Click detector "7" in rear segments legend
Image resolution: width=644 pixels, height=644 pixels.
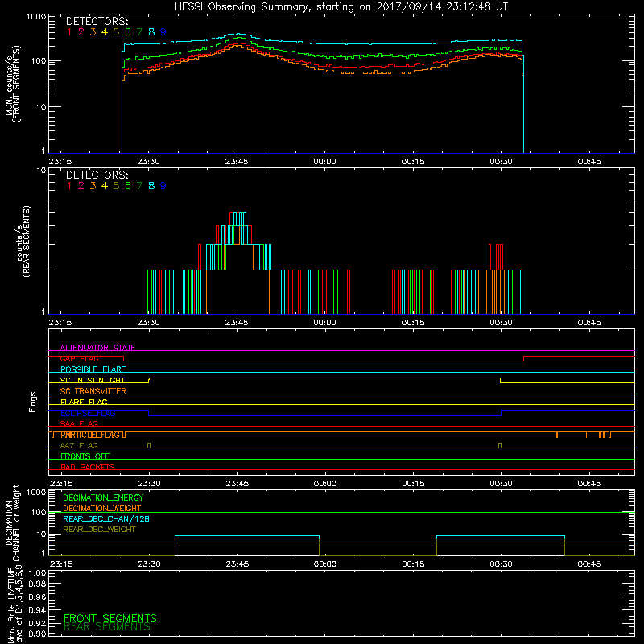coord(139,186)
